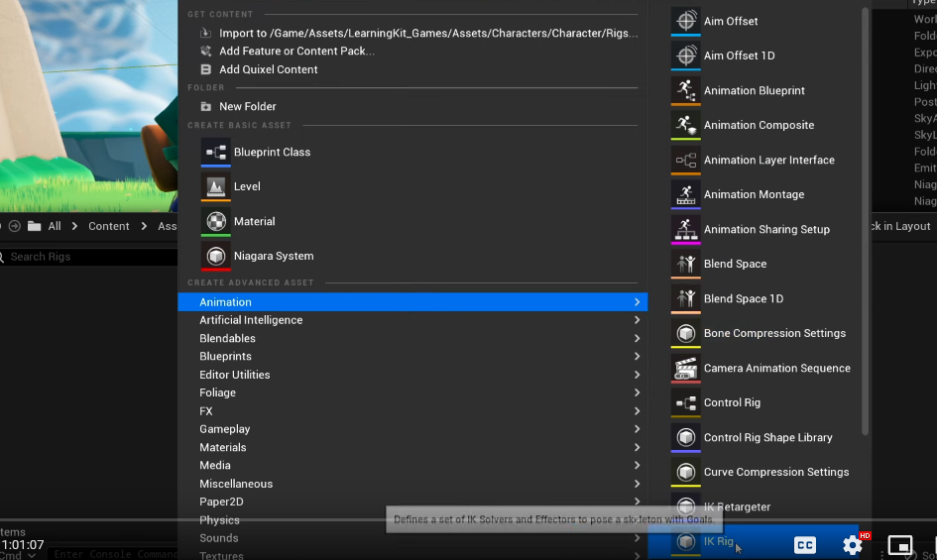Expand the Gameplay submenu arrow
937x560 pixels.
coord(637,429)
